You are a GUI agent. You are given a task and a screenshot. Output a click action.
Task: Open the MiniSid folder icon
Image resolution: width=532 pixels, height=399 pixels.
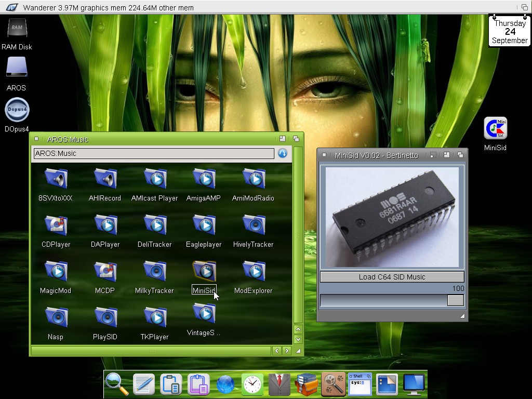pyautogui.click(x=204, y=271)
